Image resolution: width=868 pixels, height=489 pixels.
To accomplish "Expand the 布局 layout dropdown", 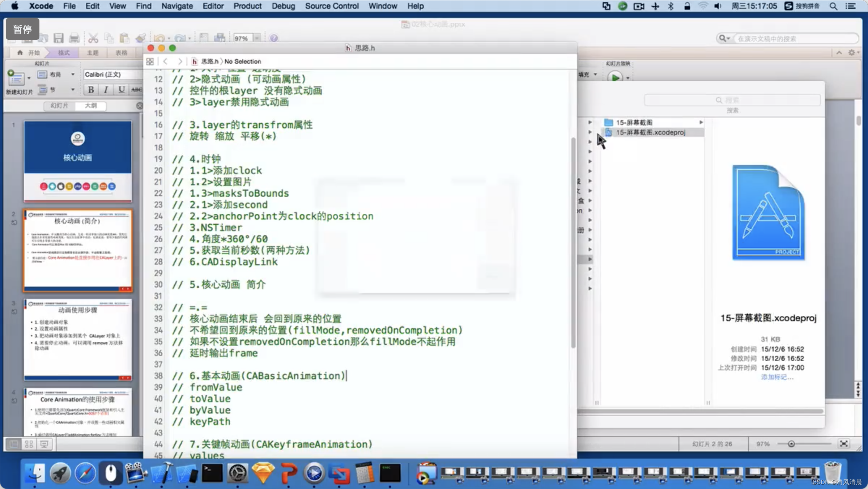I will pyautogui.click(x=73, y=75).
